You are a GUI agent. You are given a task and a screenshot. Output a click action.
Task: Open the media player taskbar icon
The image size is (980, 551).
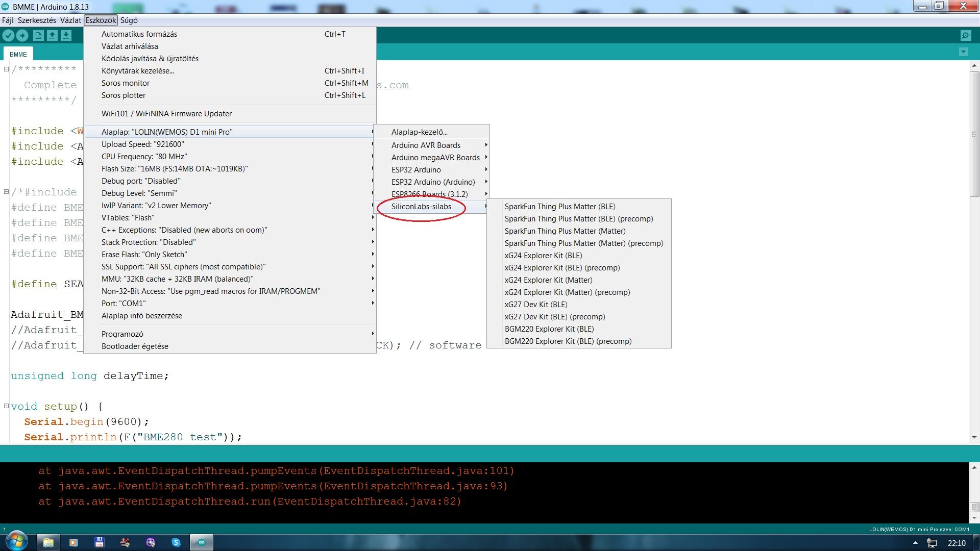[73, 542]
